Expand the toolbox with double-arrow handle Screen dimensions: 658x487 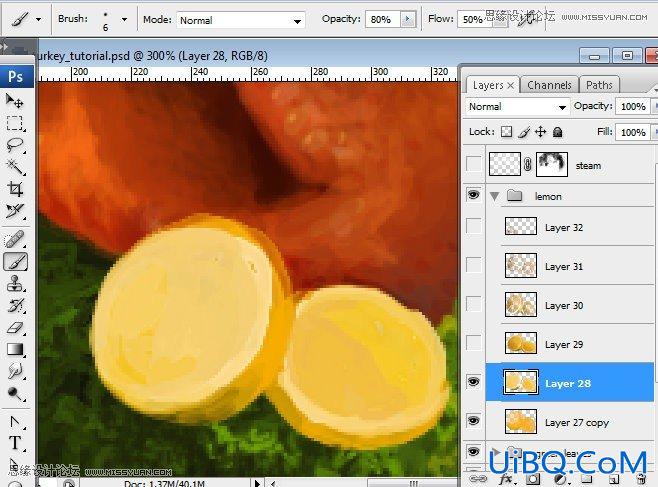[4, 46]
